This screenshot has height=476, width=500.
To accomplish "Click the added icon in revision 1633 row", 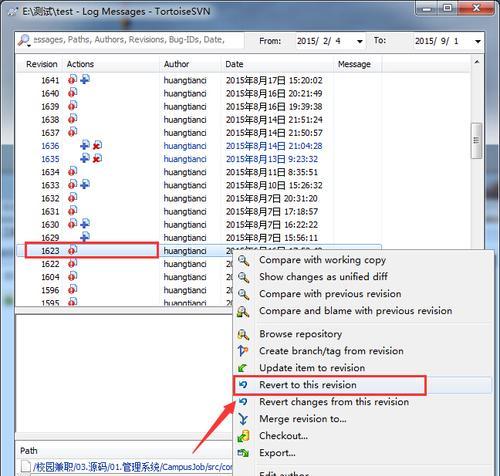I will (x=85, y=184).
